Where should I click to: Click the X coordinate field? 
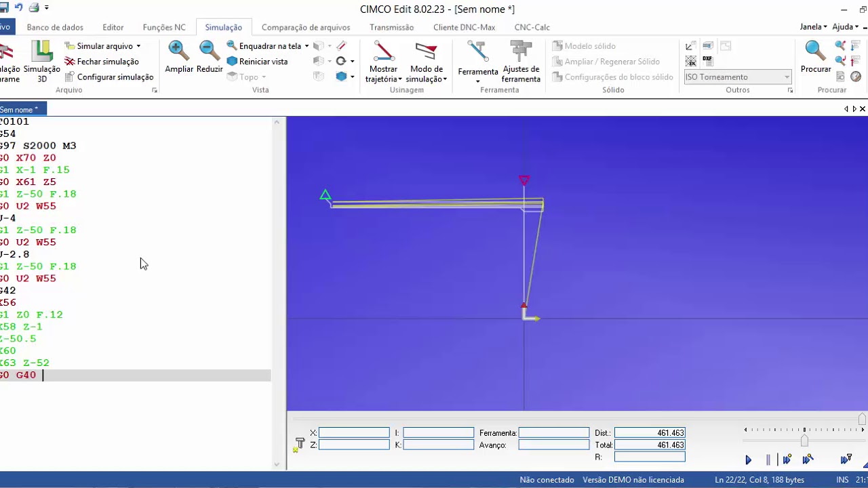pyautogui.click(x=354, y=432)
